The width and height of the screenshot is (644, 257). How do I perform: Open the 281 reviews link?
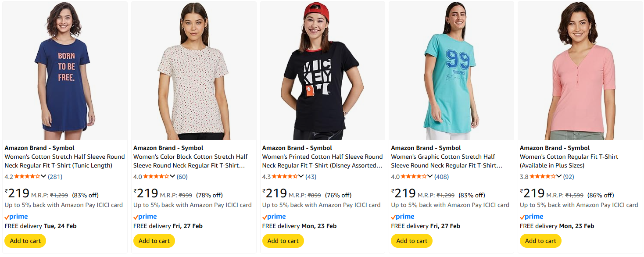coord(55,177)
